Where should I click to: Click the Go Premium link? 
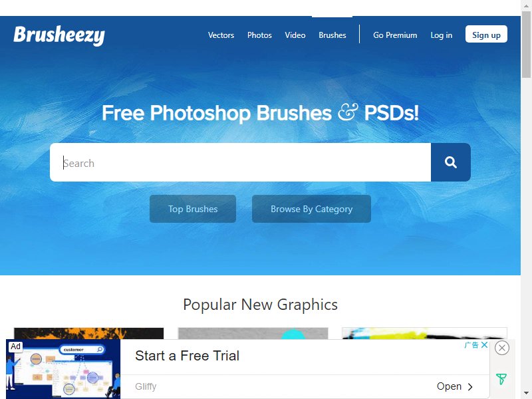click(395, 35)
